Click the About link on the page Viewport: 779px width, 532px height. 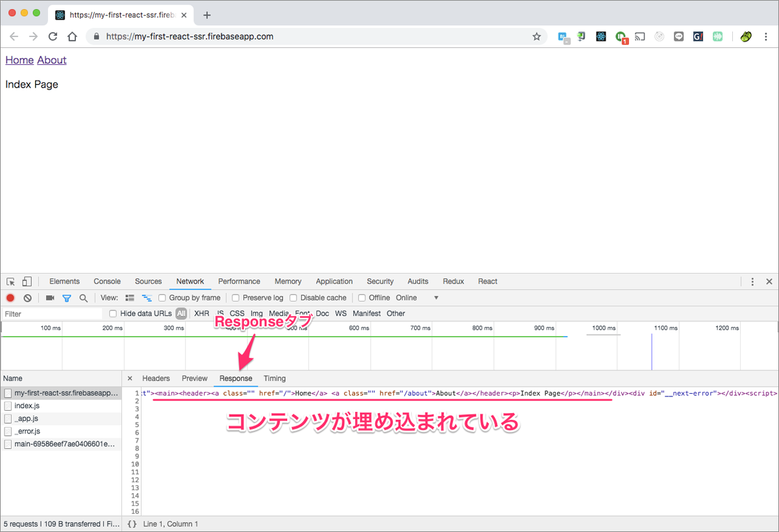click(x=52, y=60)
